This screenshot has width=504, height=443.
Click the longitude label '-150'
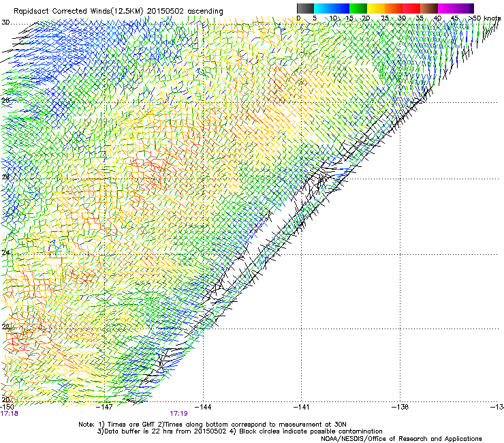tap(7, 408)
